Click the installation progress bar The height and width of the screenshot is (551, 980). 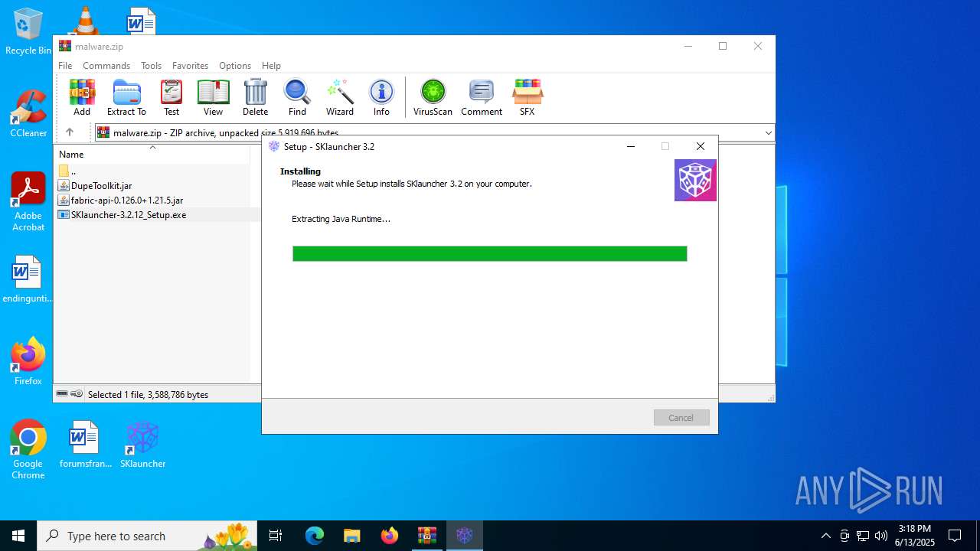tap(490, 253)
